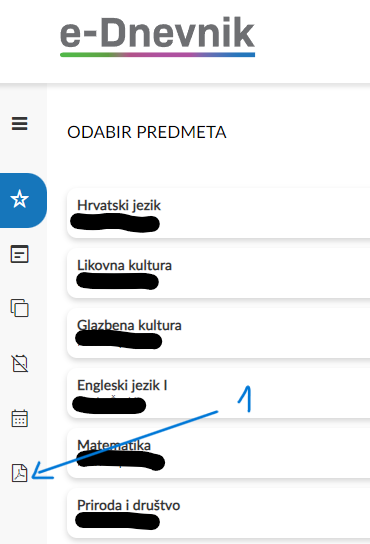The image size is (370, 544).
Task: Click the redacted teacher name under Likovna kultura
Action: [x=117, y=281]
